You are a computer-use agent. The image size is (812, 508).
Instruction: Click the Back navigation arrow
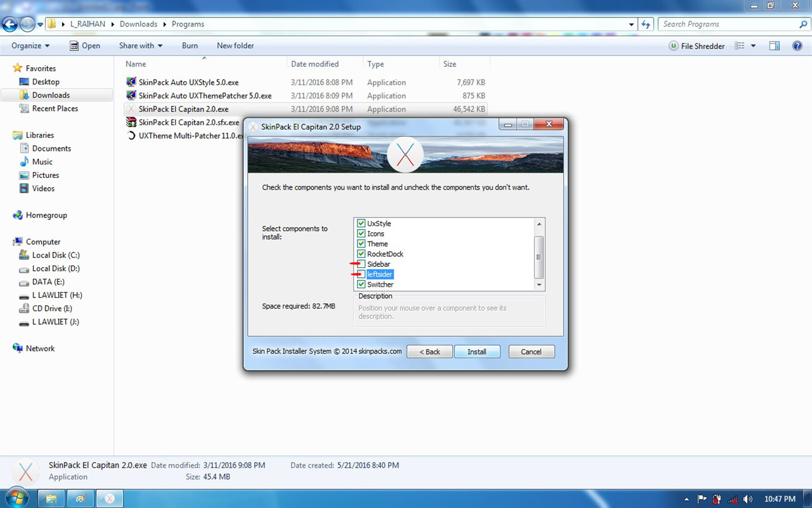(x=10, y=24)
